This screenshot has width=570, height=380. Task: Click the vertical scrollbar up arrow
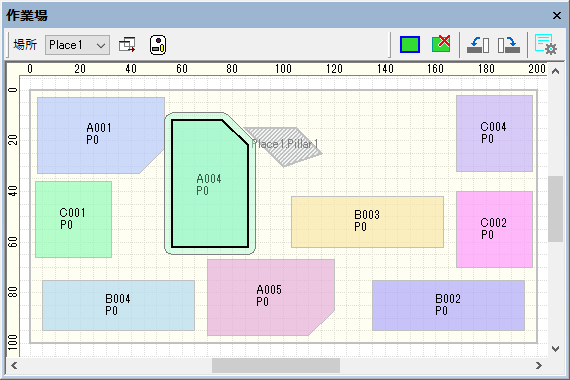coord(555,71)
